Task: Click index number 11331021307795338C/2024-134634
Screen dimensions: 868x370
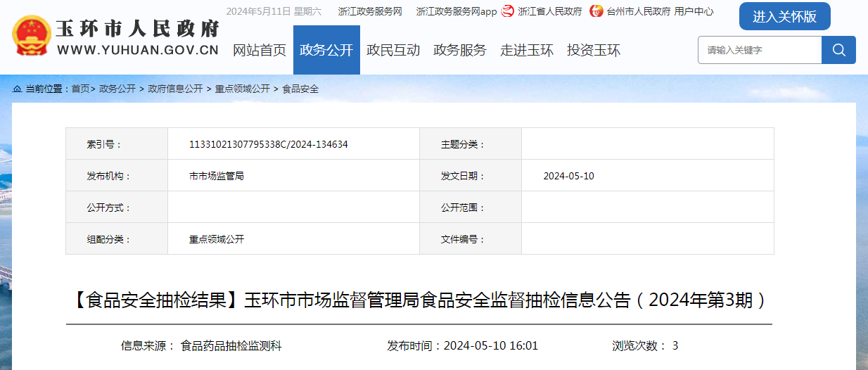Action: point(269,144)
